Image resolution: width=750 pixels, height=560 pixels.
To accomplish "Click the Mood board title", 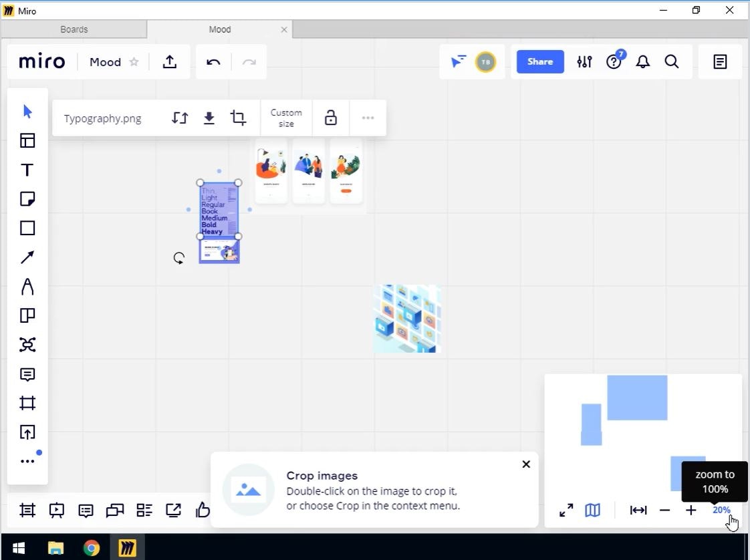I will (105, 62).
